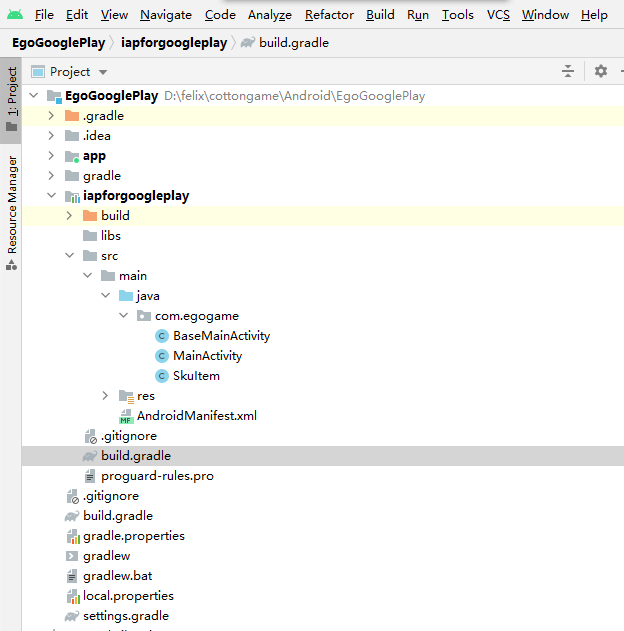This screenshot has height=631, width=624.
Task: Open the Build menu
Action: [x=380, y=15]
